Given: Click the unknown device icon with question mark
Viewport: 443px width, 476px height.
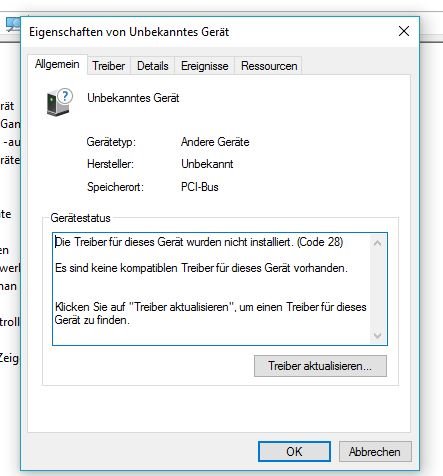Looking at the screenshot, I should point(59,102).
